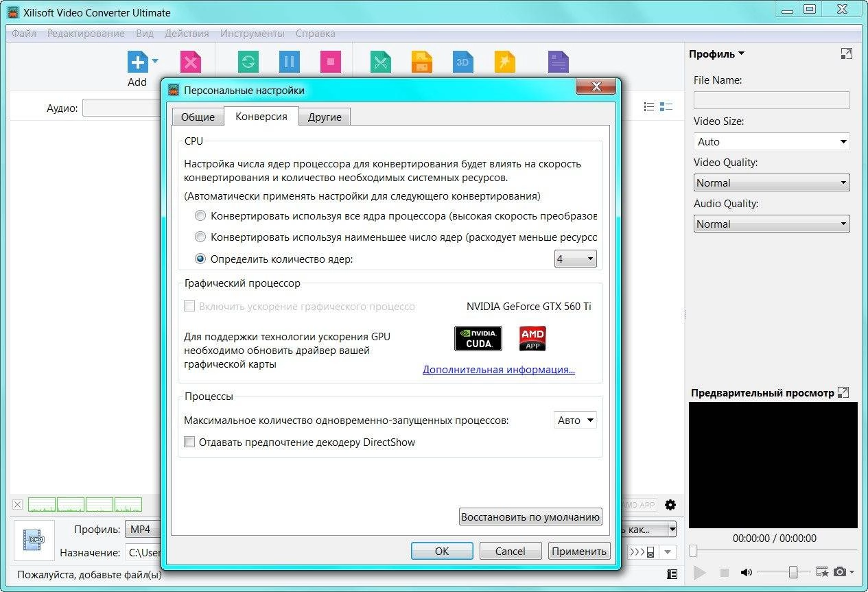Click the CPU graph close X icon

[x=18, y=505]
